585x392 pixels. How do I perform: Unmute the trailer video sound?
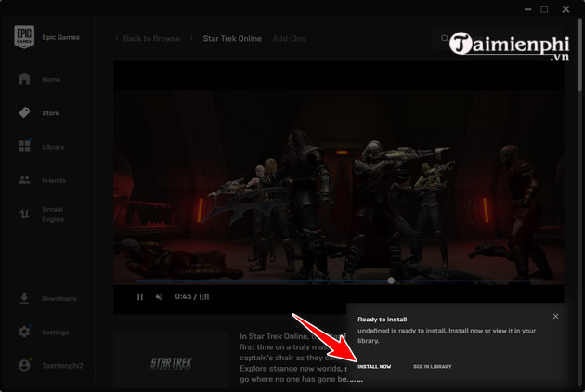tap(159, 296)
